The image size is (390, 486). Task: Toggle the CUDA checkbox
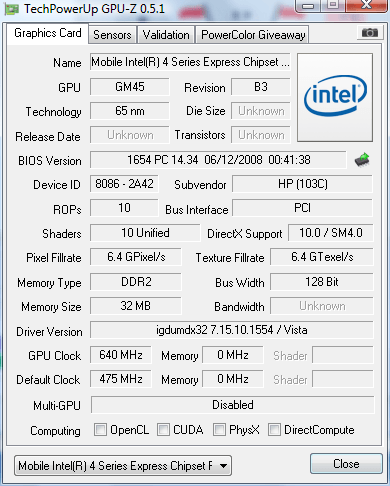point(163,430)
